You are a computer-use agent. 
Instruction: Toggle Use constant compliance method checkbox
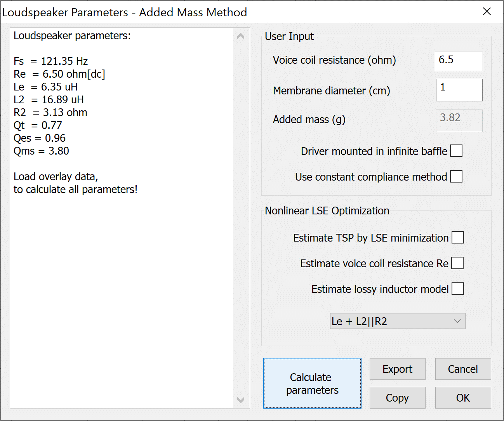pyautogui.click(x=456, y=177)
